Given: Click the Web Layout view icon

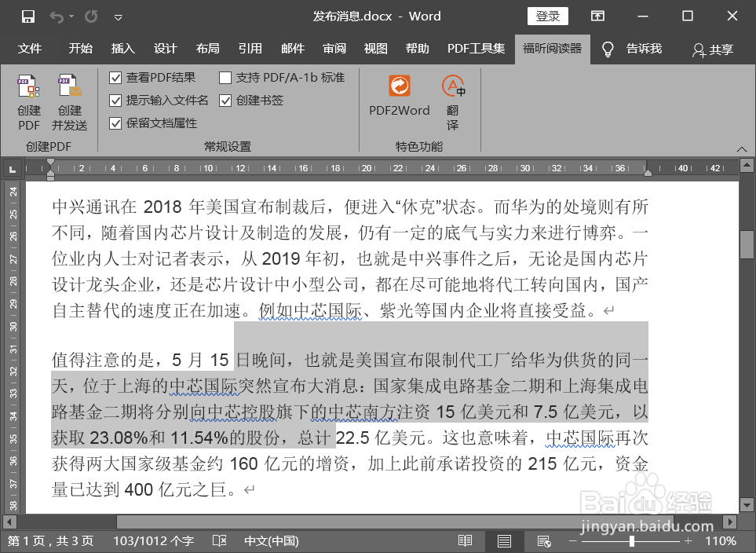Looking at the screenshot, I should 543,540.
